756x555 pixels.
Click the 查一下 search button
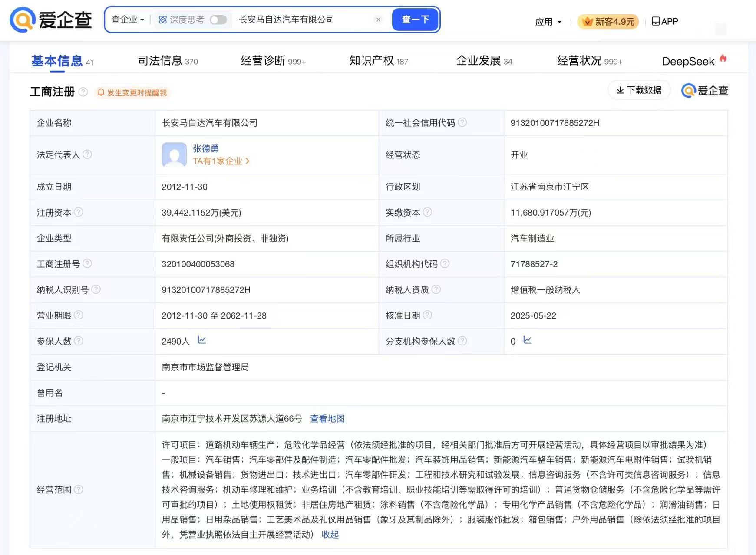(x=415, y=20)
